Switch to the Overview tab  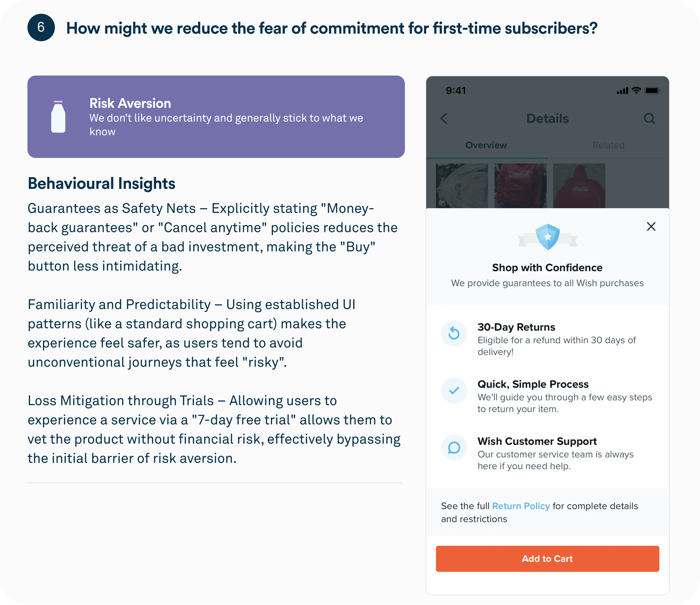tap(486, 145)
